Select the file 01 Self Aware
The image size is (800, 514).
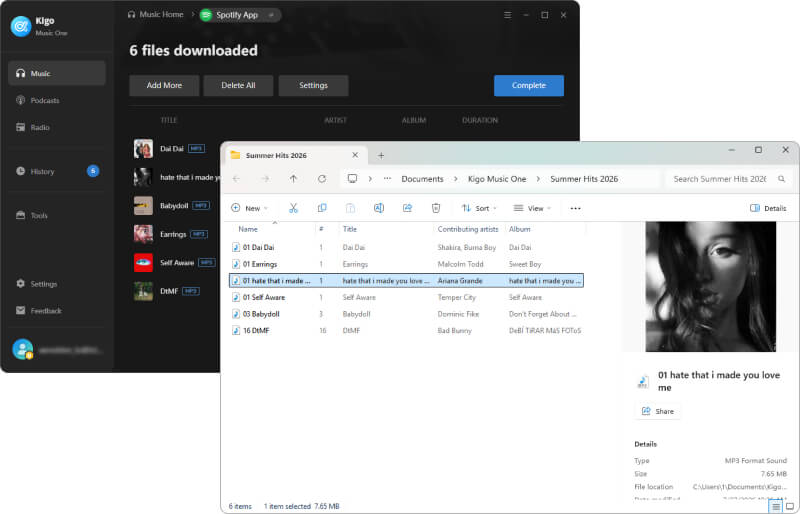(x=406, y=298)
